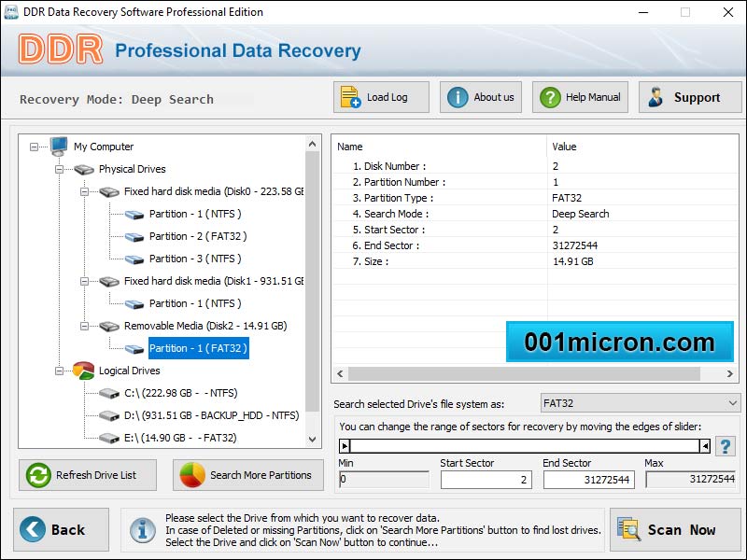Viewport: 747px width, 560px height.
Task: Click the Refresh Drive List circular arrows icon
Action: (x=37, y=475)
